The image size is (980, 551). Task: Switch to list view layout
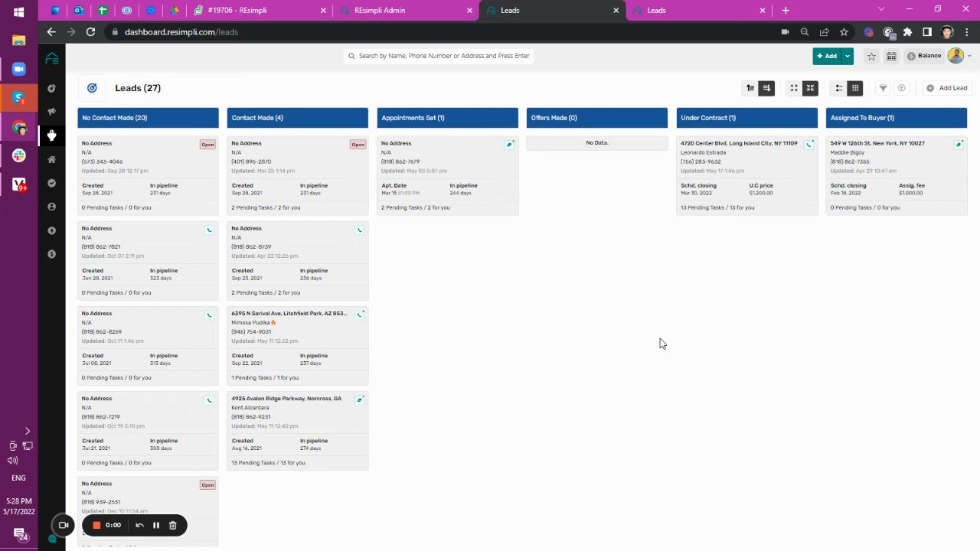pyautogui.click(x=839, y=88)
